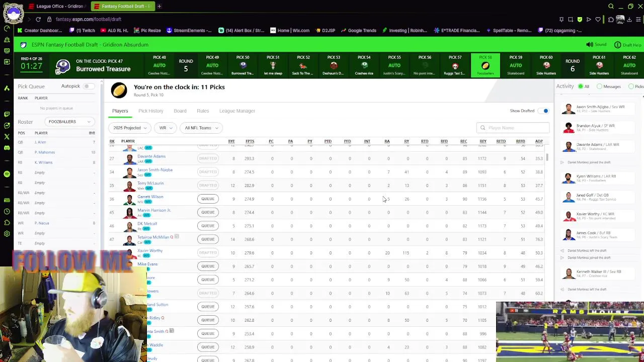Queue Marvin Harrison Jr.
The height and width of the screenshot is (362, 644).
208,212
